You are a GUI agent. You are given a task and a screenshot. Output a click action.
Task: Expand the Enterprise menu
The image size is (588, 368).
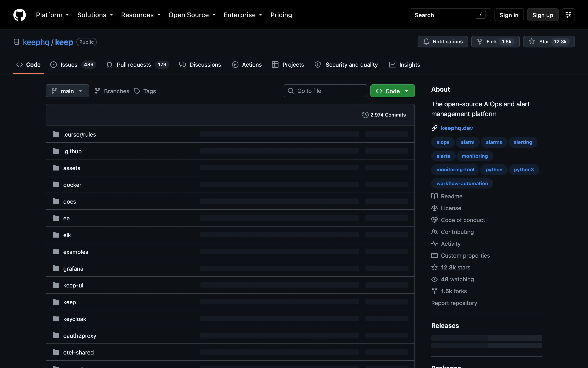pyautogui.click(x=243, y=15)
